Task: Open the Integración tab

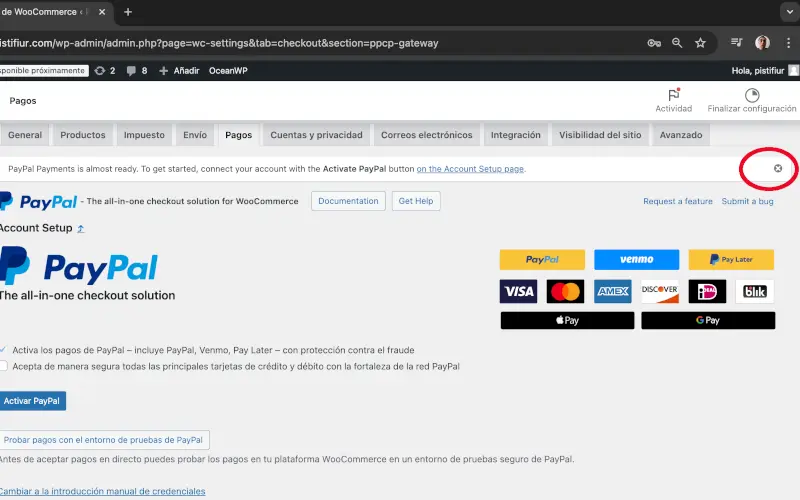Action: click(515, 135)
